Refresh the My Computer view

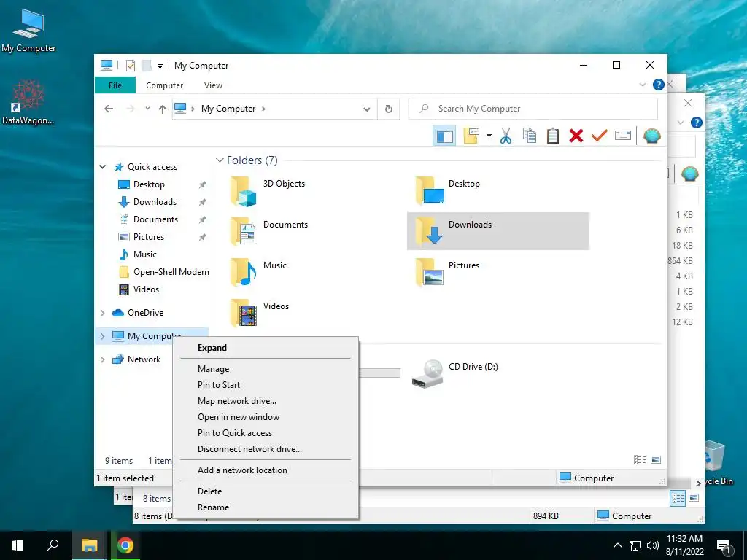coord(389,109)
